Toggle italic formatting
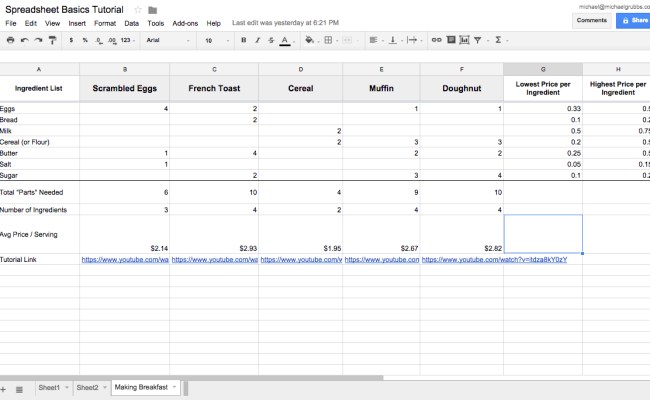This screenshot has width=650, height=400. tap(257, 40)
